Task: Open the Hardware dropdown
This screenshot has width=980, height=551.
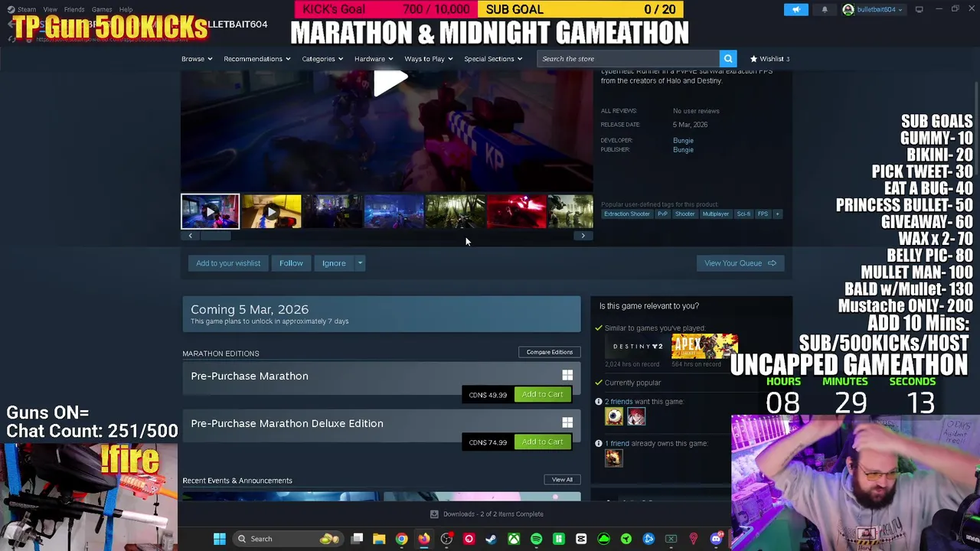Action: tap(373, 59)
